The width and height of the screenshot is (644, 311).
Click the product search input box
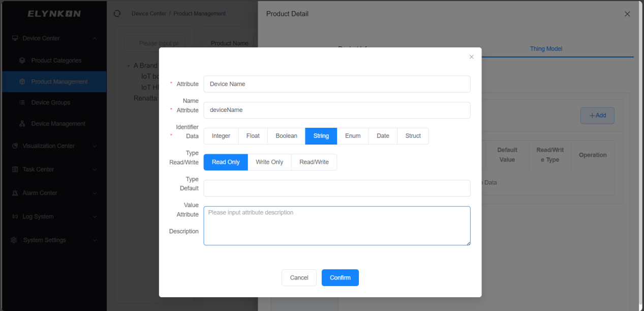[154, 43]
